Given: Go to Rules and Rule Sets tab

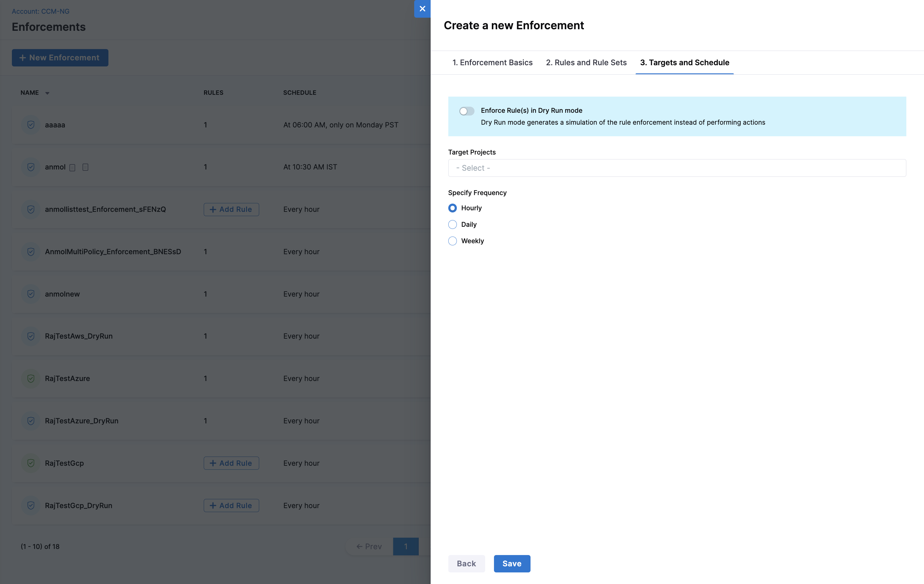Looking at the screenshot, I should pyautogui.click(x=586, y=62).
